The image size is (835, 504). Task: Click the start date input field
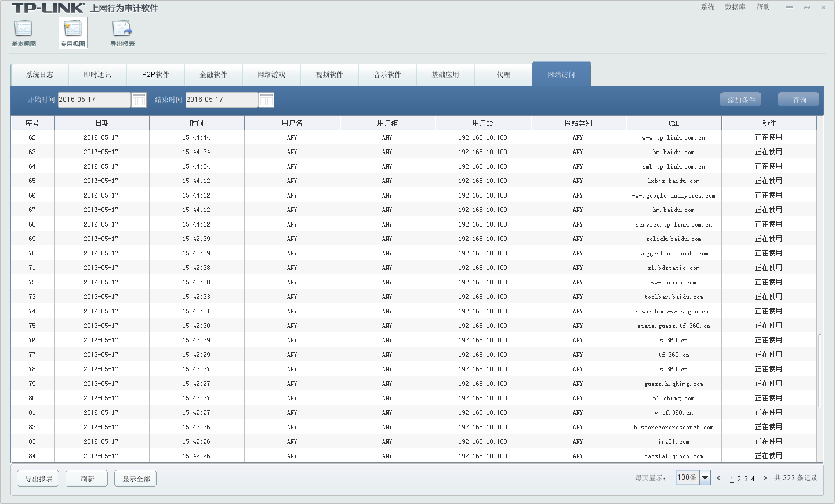coord(94,100)
